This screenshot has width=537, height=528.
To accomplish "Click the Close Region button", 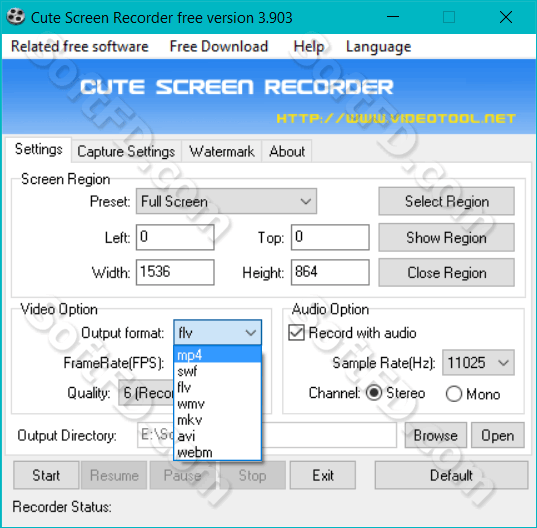I will pos(447,273).
